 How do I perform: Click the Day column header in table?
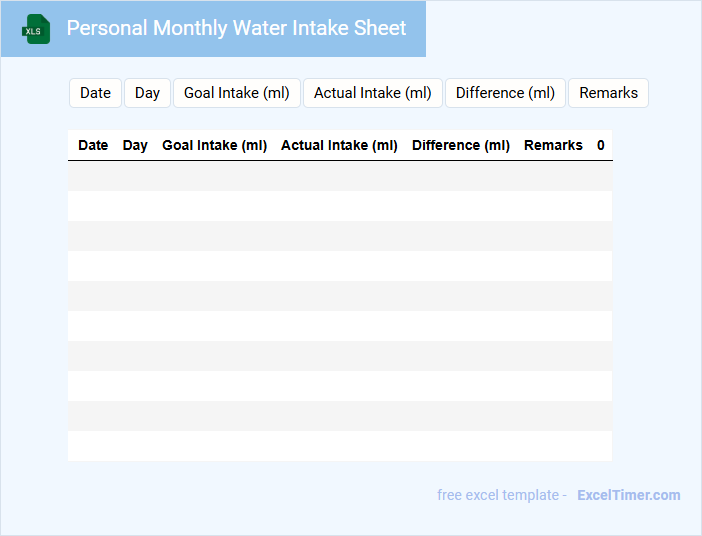135,145
